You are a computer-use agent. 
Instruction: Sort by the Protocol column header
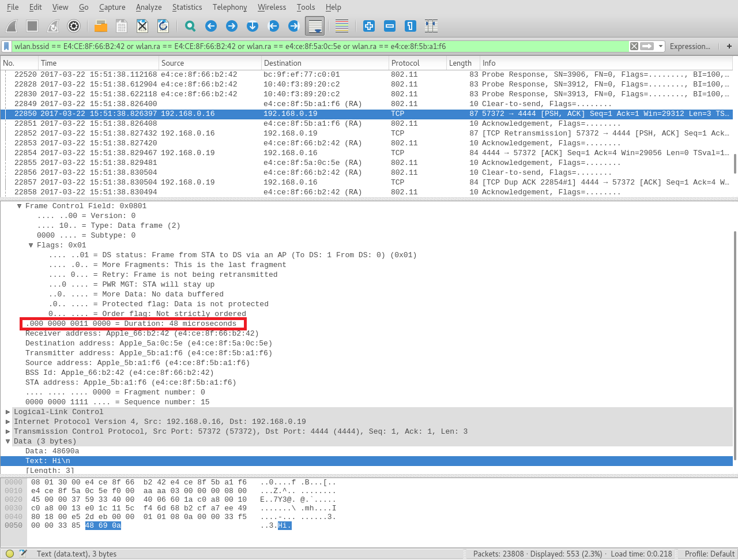pos(417,63)
